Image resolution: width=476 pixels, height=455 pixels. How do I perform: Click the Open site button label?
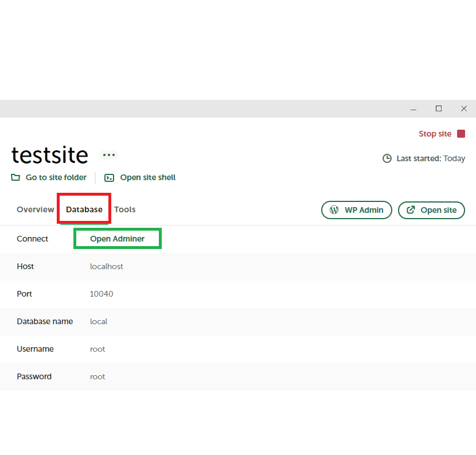(439, 210)
